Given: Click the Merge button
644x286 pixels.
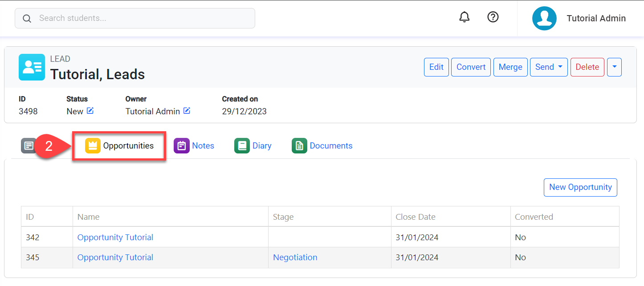Looking at the screenshot, I should coord(510,67).
